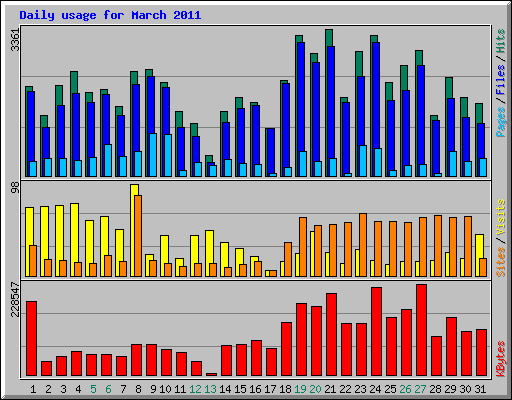Click the cyan pages bar for day 9
Viewport: 512px width, 400px height.
153,155
